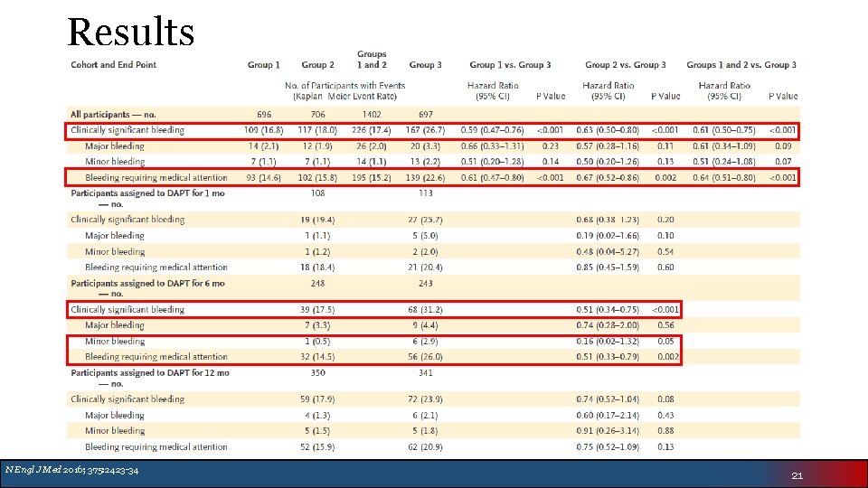Viewport: 868px width, 488px height.
Task: Select hazard ratio "0.64 (0.51–0.80)"
Action: [x=723, y=178]
